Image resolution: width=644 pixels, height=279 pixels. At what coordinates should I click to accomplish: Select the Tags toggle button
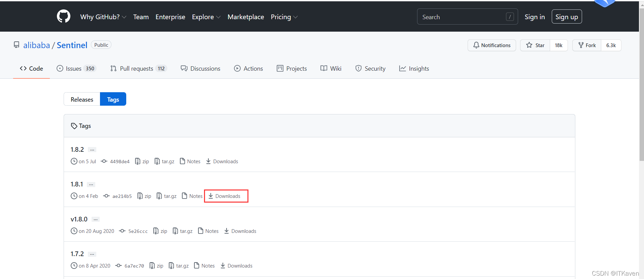click(113, 99)
